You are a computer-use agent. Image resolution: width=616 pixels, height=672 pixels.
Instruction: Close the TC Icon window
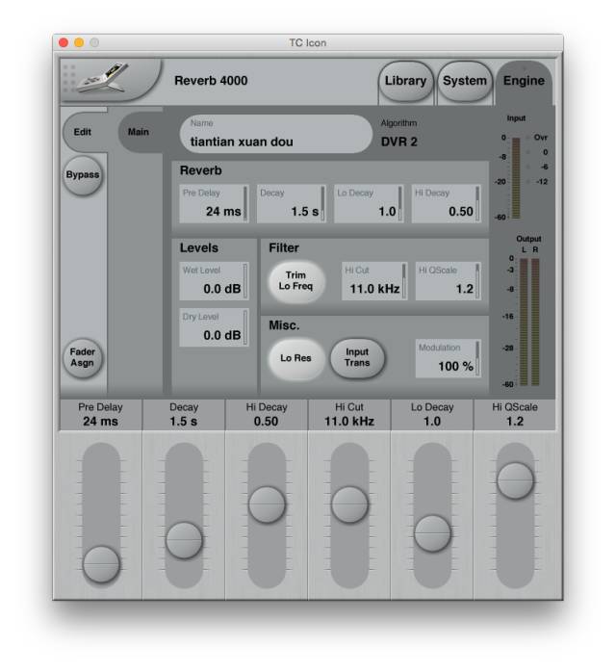point(64,42)
